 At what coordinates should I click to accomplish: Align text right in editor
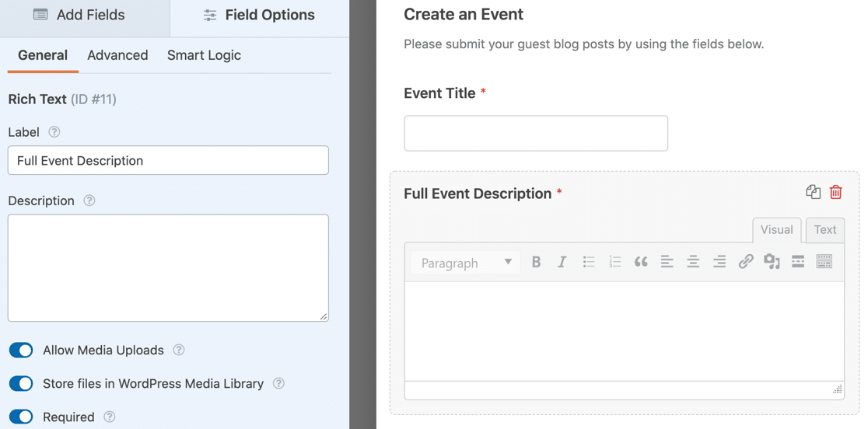[719, 262]
